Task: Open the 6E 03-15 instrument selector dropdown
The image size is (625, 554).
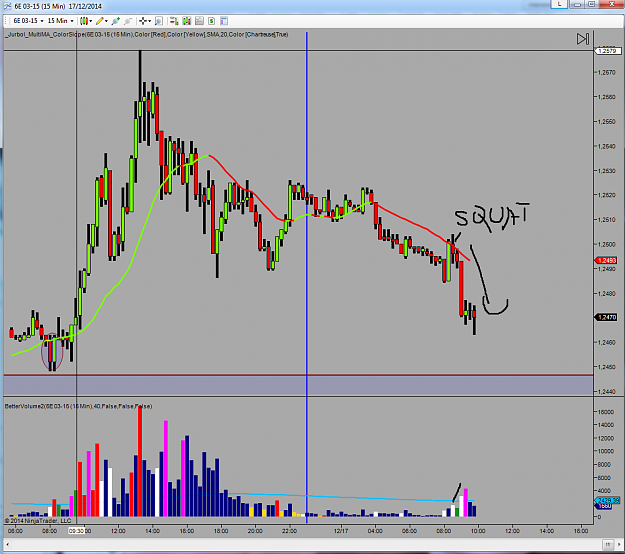Action: click(28, 21)
